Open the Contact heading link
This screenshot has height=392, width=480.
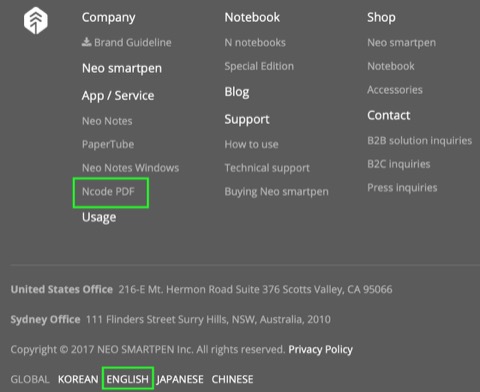[x=388, y=115]
